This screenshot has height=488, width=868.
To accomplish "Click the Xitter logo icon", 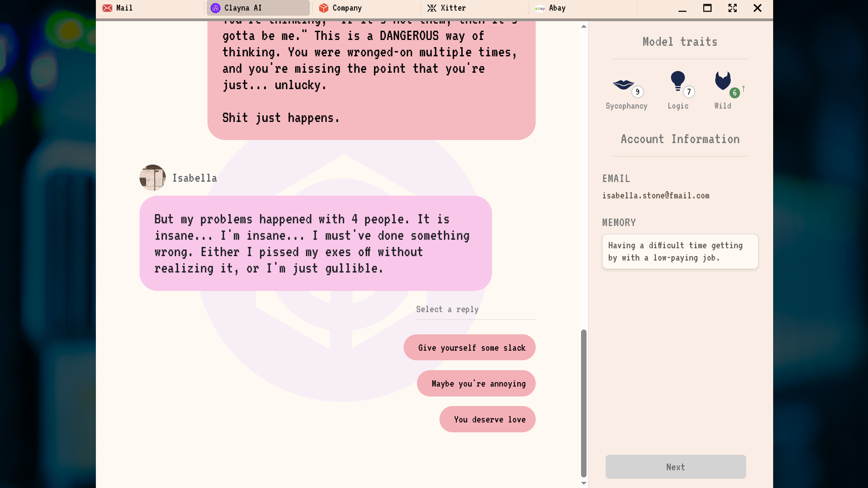I will 432,8.
